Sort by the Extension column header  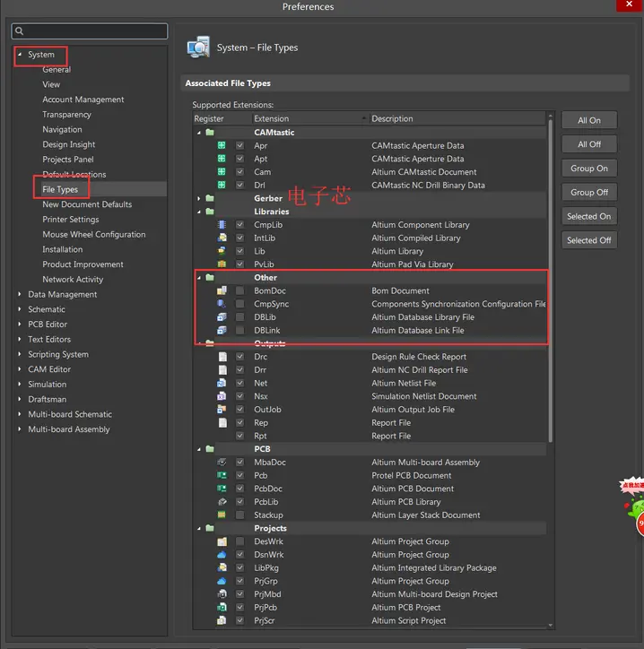point(310,119)
